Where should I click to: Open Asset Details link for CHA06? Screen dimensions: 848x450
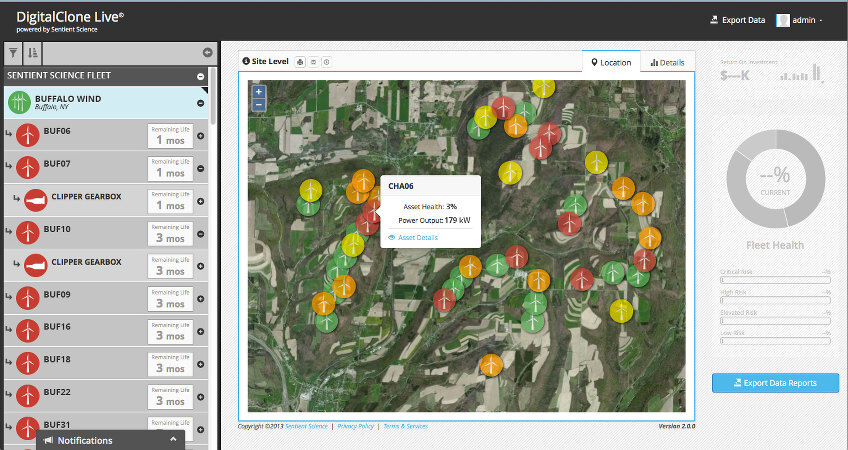coord(417,237)
